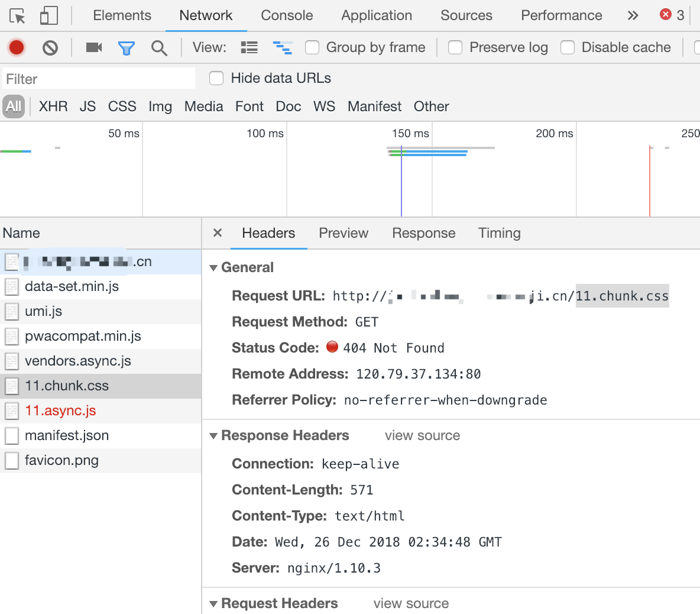The image size is (700, 614).
Task: Open the network filter funnel
Action: coord(127,47)
